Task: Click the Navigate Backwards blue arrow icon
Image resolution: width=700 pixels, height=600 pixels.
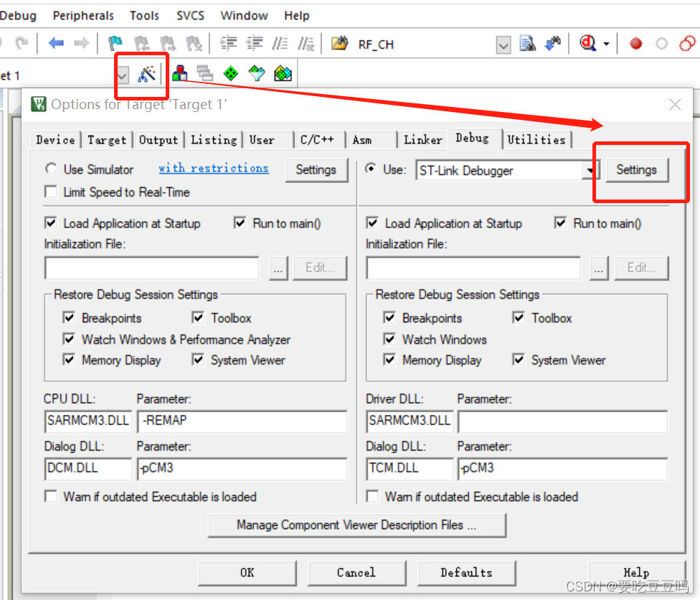Action: click(x=56, y=43)
